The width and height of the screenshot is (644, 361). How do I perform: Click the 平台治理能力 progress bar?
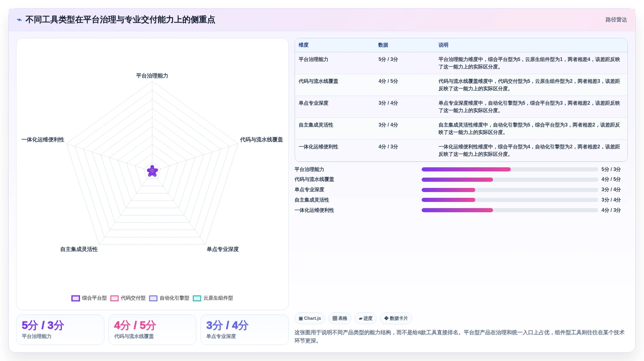pos(510,169)
